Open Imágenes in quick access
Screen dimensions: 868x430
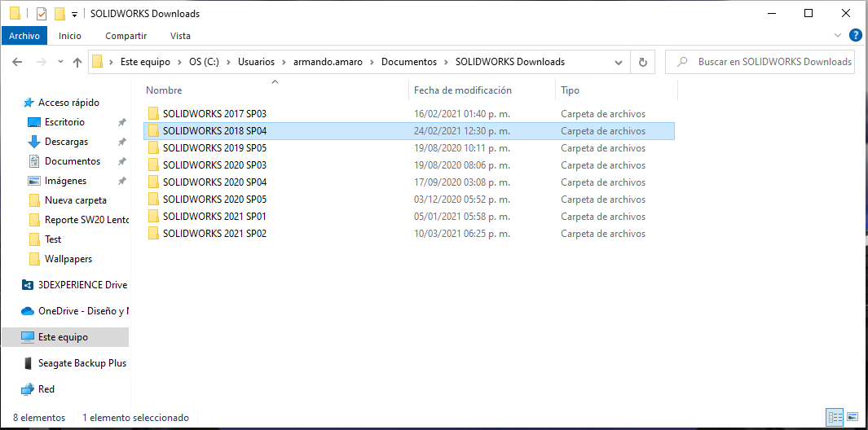[x=65, y=181]
